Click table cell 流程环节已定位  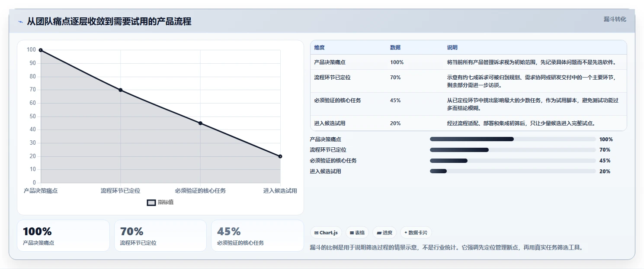point(333,78)
